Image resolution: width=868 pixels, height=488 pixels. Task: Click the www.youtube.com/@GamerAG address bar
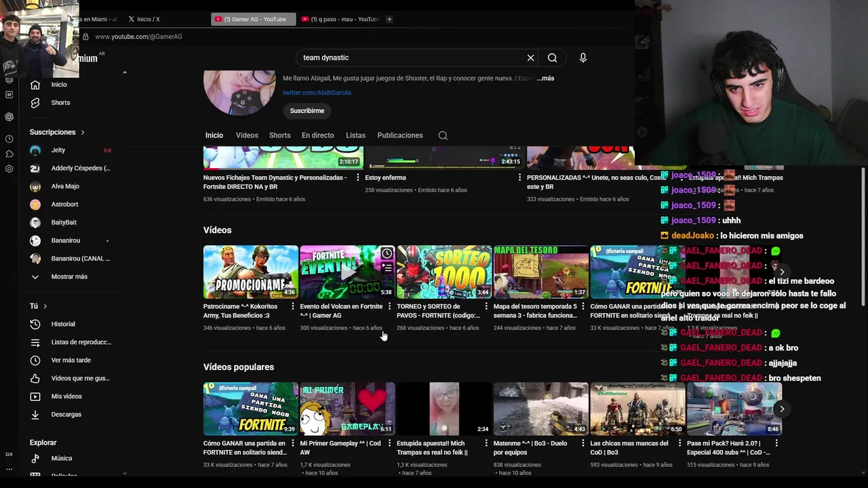click(x=138, y=37)
